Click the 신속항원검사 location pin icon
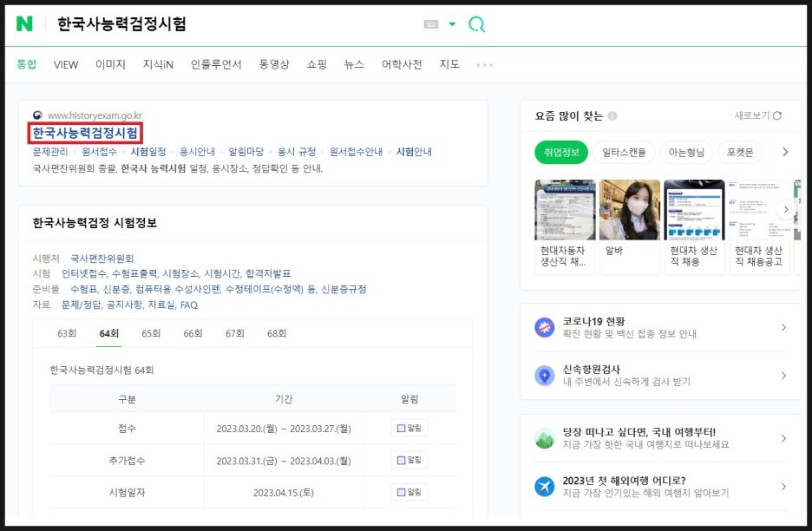Image resolution: width=812 pixels, height=531 pixels. [x=544, y=375]
